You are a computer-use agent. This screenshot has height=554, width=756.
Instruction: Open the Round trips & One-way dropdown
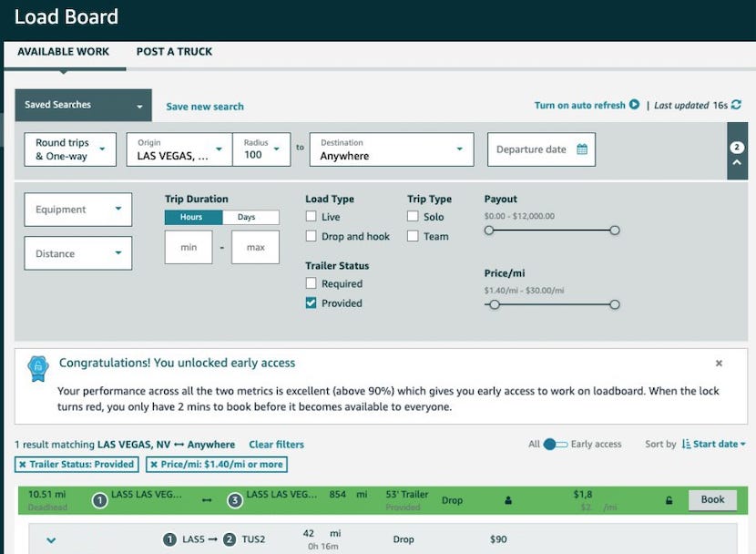(x=70, y=149)
